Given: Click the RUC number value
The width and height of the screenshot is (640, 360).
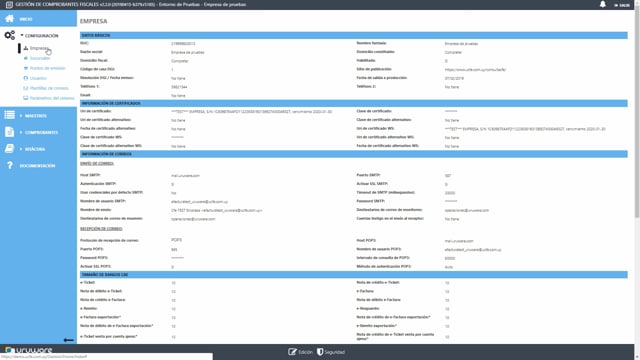Looking at the screenshot, I should click(x=183, y=44).
